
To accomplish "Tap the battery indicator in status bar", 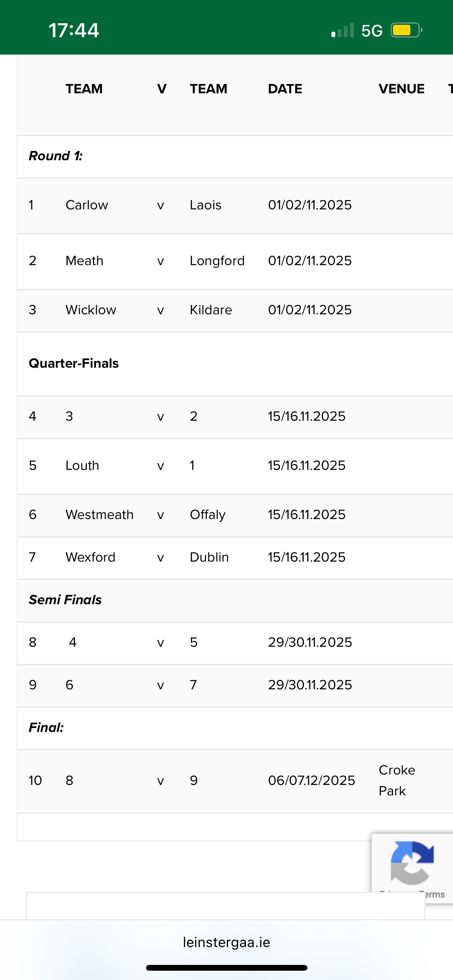I will pyautogui.click(x=406, y=30).
